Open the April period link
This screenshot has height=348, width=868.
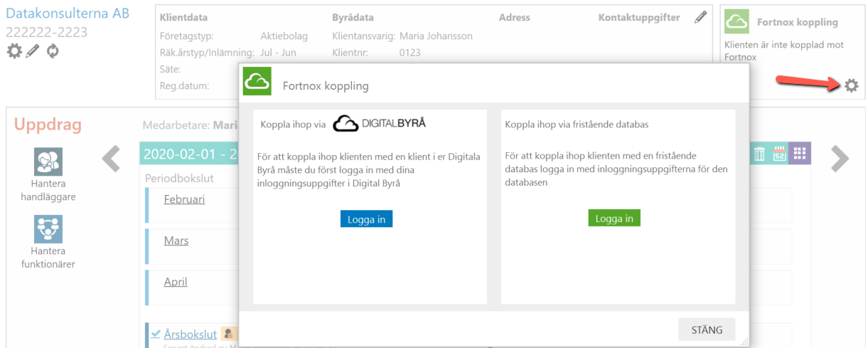[176, 282]
